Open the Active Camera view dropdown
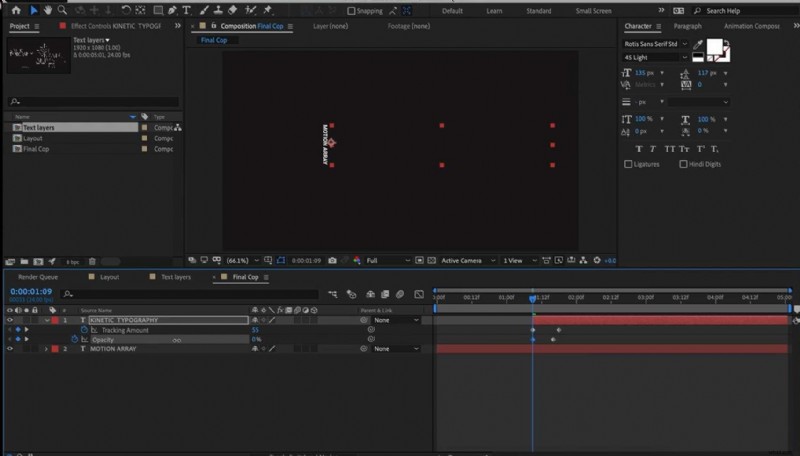 click(467, 261)
